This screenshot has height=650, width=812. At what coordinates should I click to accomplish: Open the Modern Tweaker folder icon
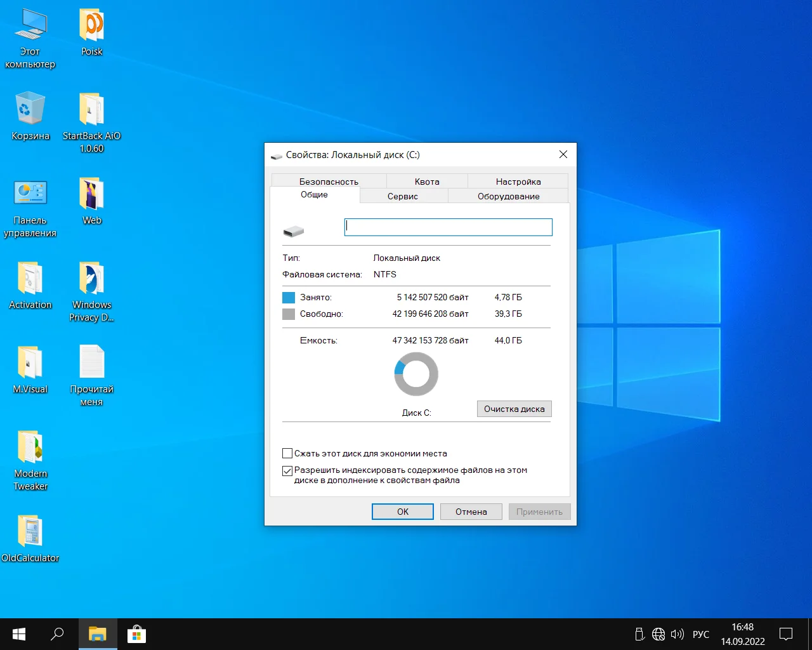click(30, 447)
